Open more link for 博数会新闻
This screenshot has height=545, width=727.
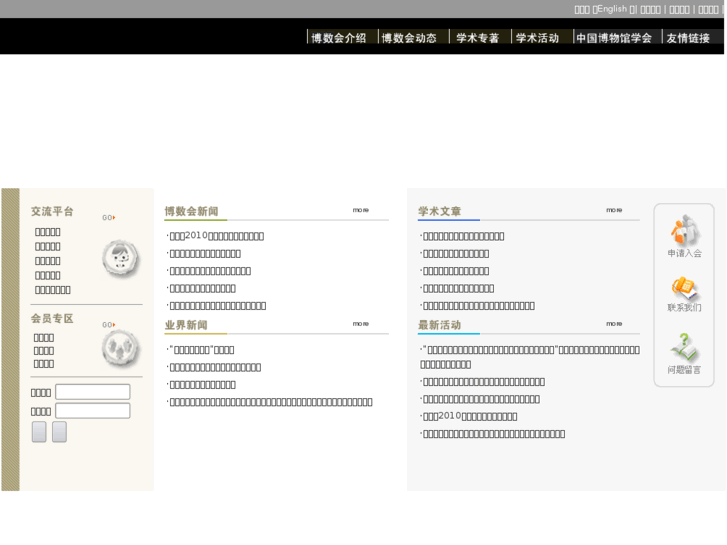coord(361,210)
